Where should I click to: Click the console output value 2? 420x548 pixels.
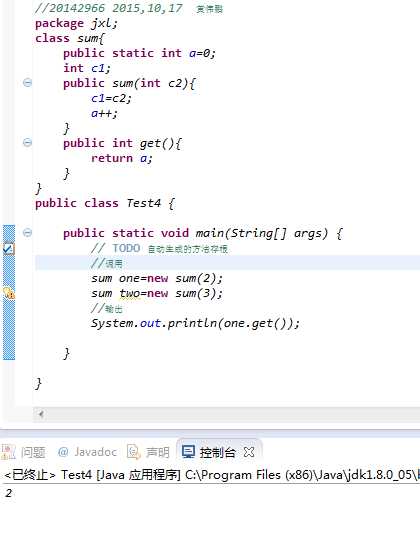tap(9, 493)
